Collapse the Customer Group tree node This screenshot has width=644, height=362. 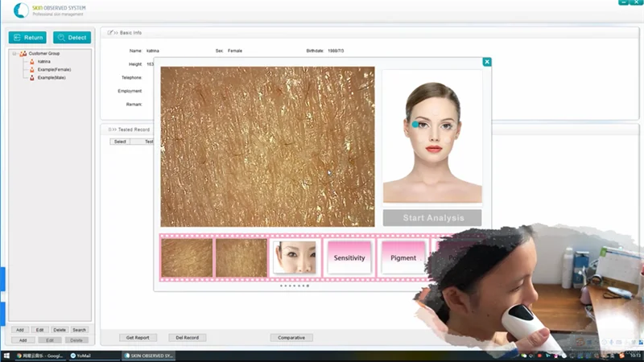pyautogui.click(x=14, y=53)
